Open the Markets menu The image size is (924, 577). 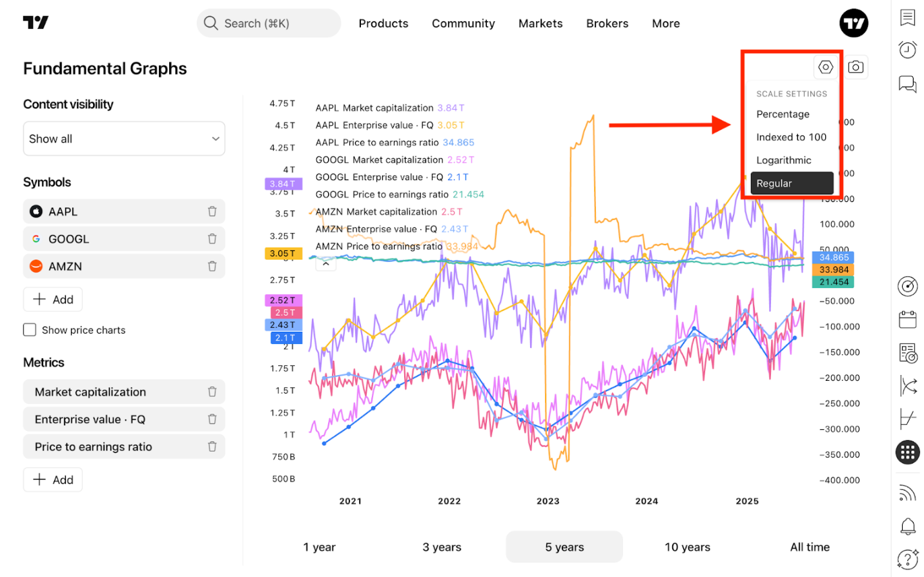tap(540, 23)
